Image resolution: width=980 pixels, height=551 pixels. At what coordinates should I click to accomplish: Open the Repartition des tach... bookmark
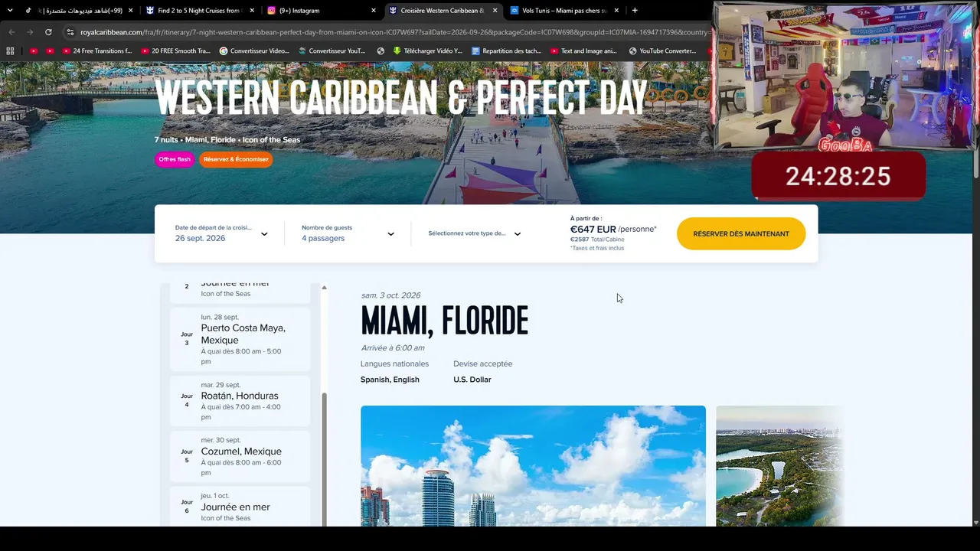click(506, 51)
